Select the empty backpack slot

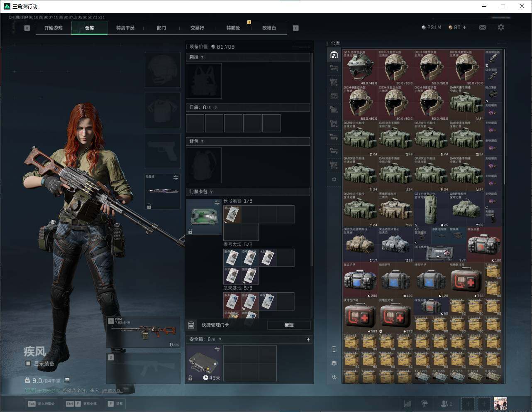[204, 165]
